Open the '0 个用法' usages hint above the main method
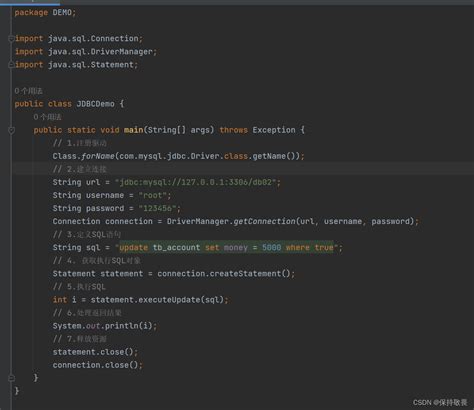 tap(47, 117)
